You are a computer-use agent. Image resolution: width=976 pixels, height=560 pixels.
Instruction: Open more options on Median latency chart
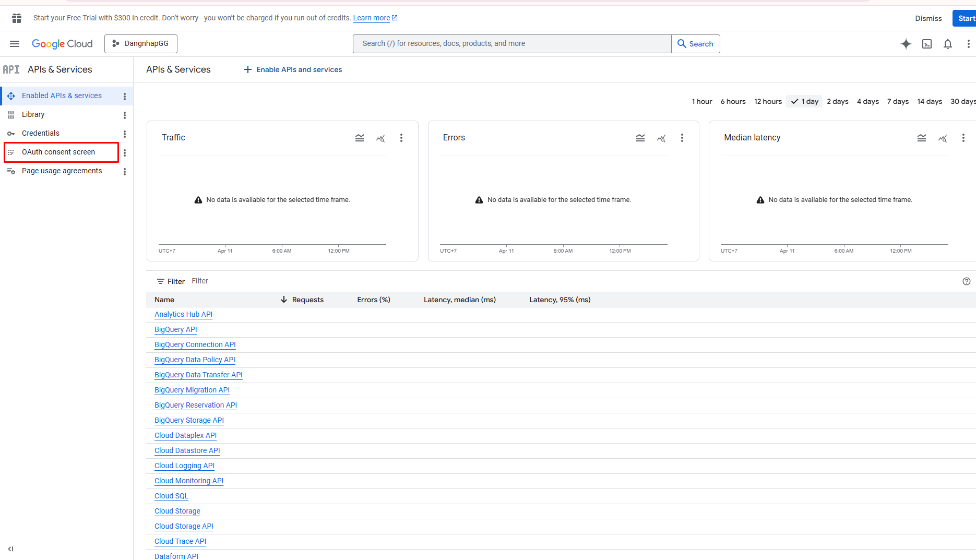point(963,138)
